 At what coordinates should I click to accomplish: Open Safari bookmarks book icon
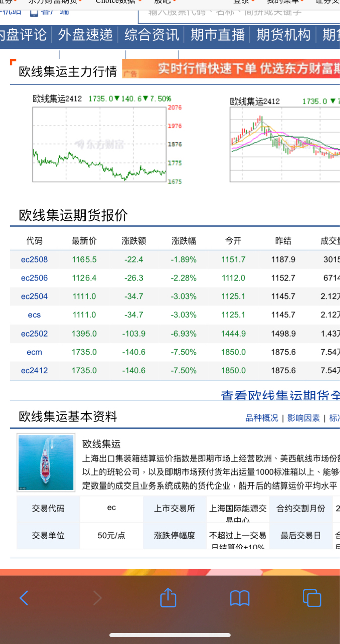click(240, 598)
